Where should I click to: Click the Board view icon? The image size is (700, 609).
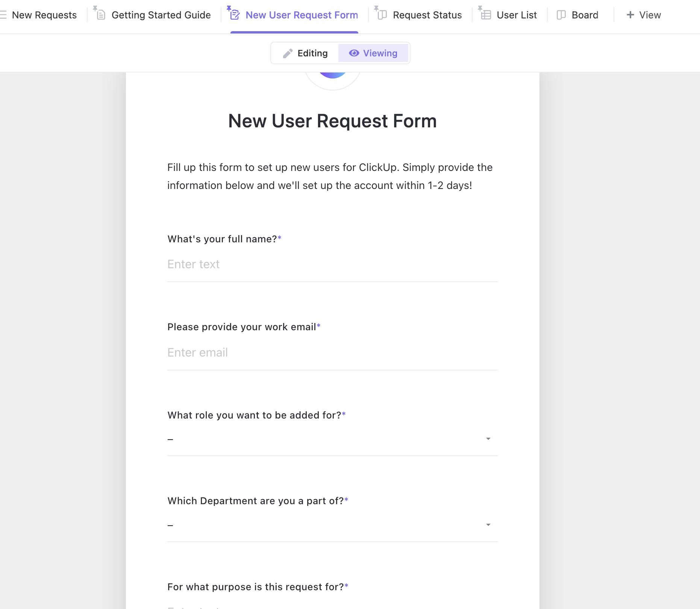[561, 15]
